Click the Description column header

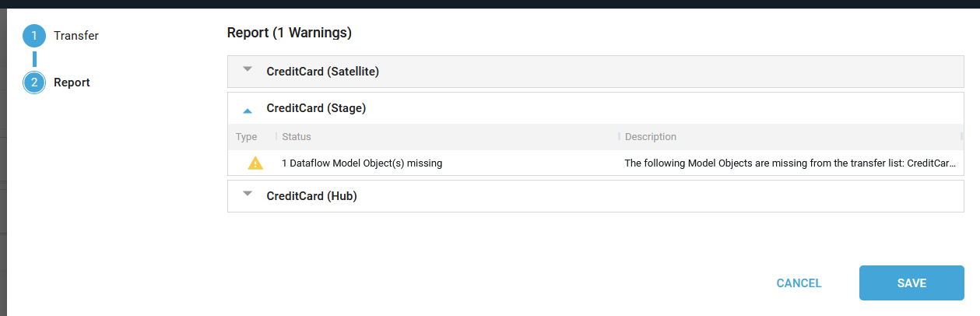coord(651,137)
